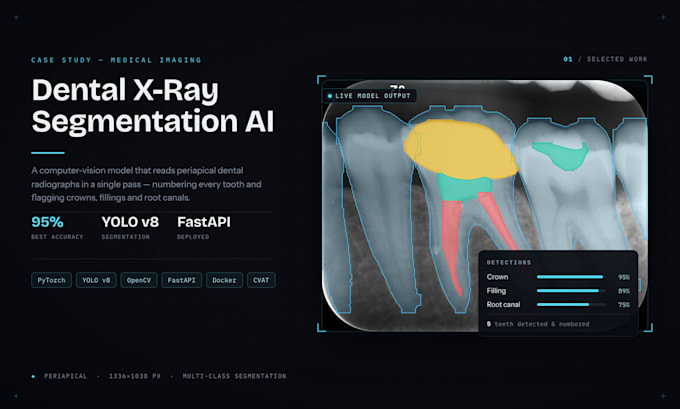Screen dimensions: 680x409
Task: Click the Filling detection progress bar
Action: 571,291
